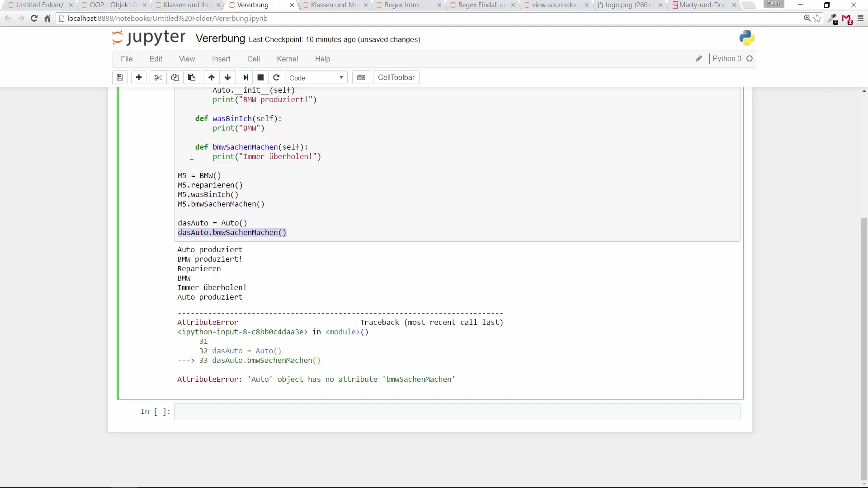Close the Regex Intro tab
This screenshot has width=868, height=488.
[439, 5]
